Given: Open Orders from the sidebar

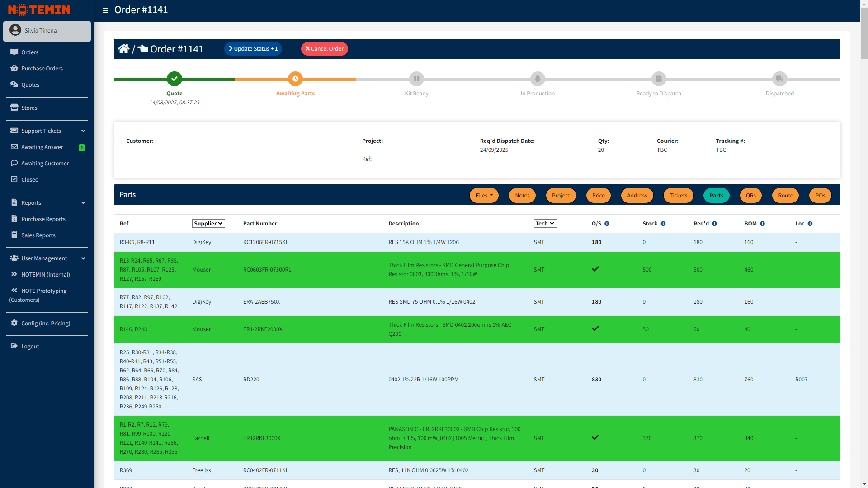Looking at the screenshot, I should [29, 52].
